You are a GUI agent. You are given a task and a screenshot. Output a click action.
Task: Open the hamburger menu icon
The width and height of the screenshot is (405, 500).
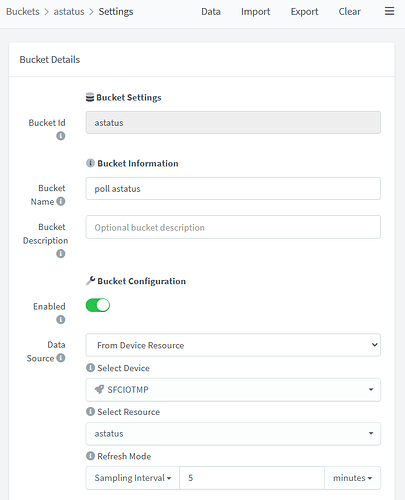tap(389, 11)
